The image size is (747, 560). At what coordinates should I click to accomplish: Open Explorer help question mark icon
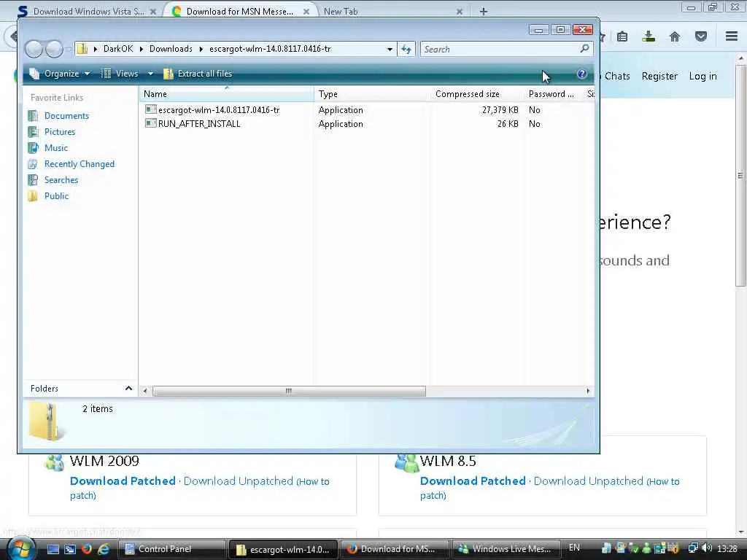581,74
